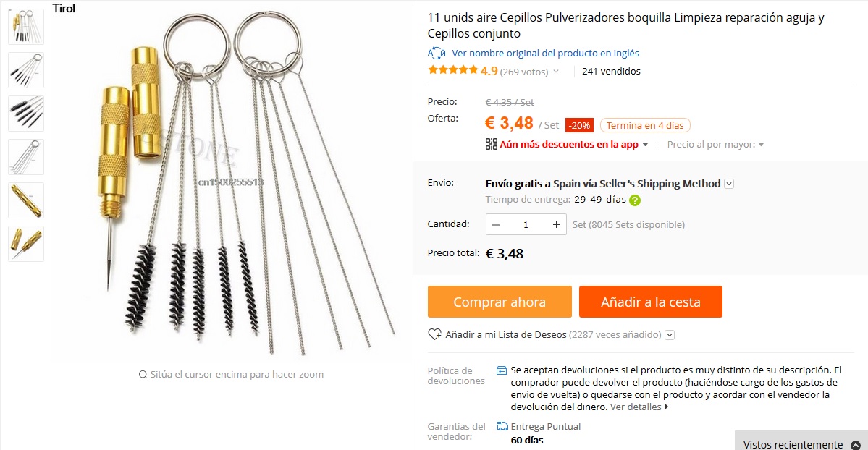Increase quantity with the plus button
The image size is (868, 450).
point(556,224)
